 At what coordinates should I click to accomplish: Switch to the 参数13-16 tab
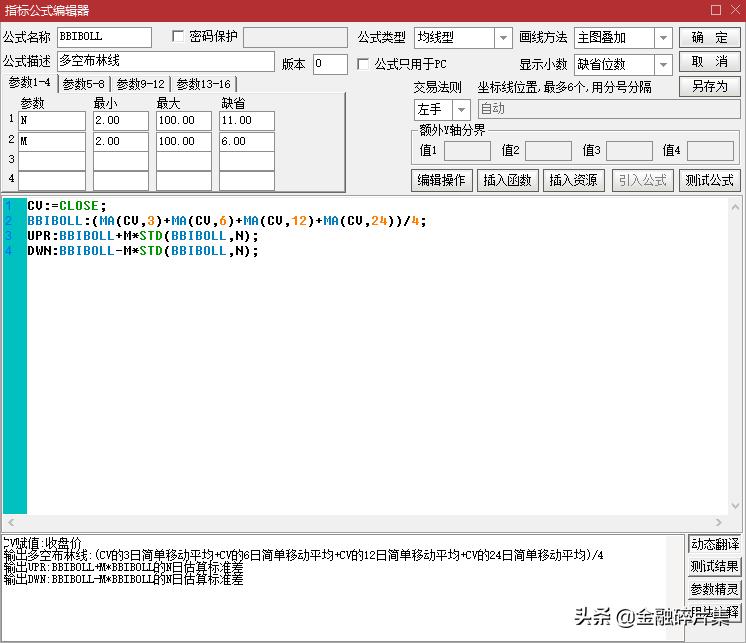(x=203, y=84)
